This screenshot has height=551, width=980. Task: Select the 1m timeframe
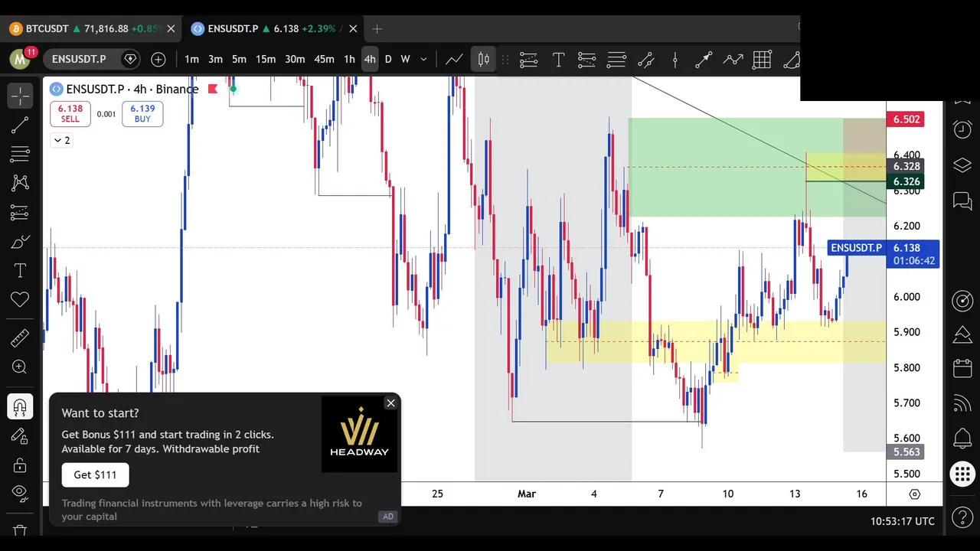pyautogui.click(x=191, y=59)
